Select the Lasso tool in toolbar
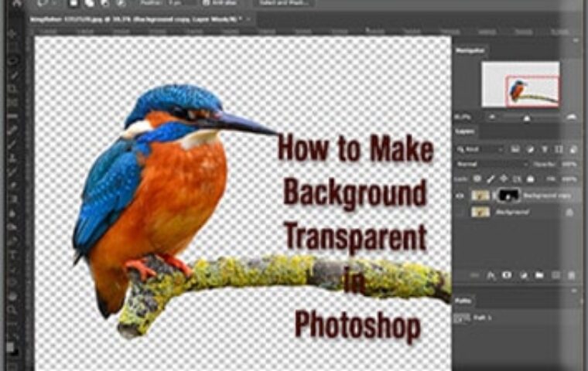This screenshot has width=588, height=371. [x=12, y=60]
